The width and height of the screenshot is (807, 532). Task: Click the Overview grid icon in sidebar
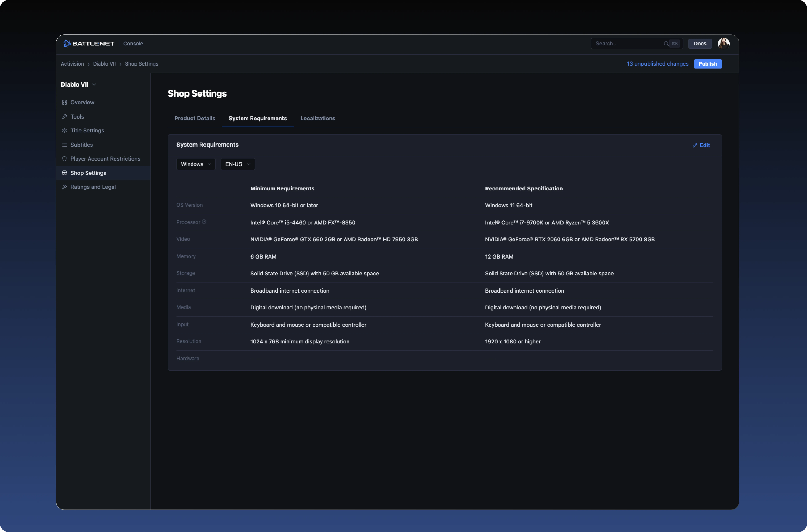[x=64, y=102]
